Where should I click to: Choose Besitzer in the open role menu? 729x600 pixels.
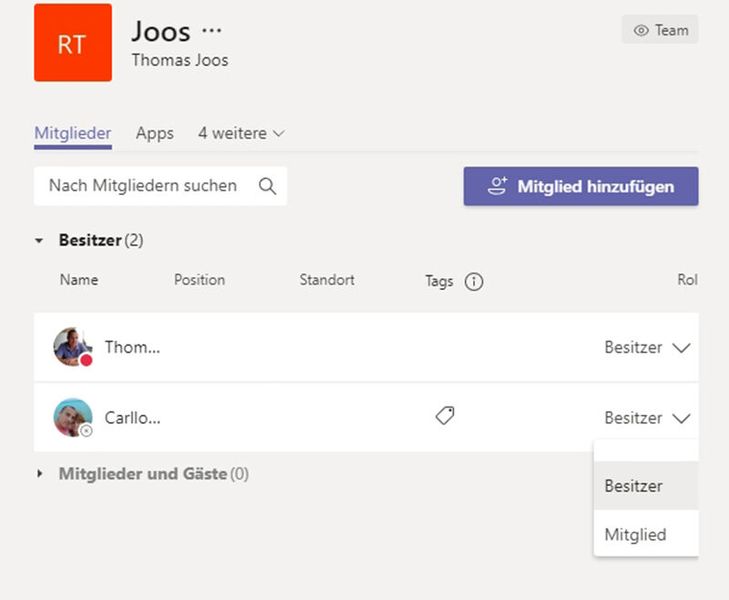pos(646,486)
